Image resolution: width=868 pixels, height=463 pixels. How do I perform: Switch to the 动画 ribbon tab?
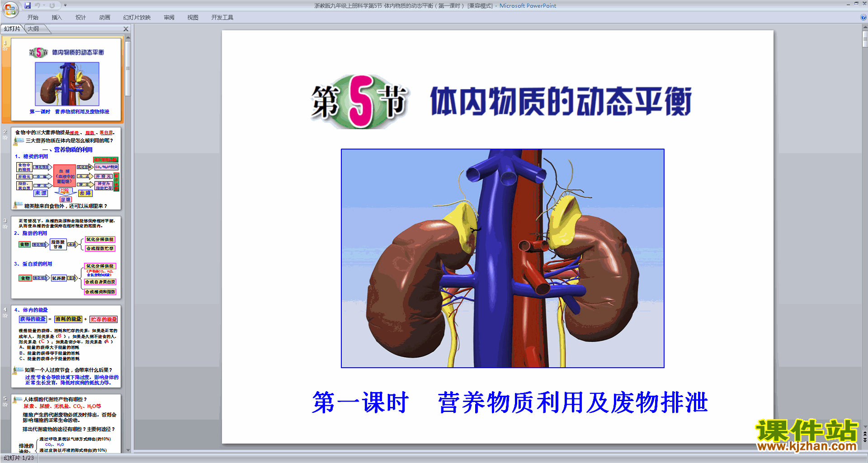click(x=104, y=17)
